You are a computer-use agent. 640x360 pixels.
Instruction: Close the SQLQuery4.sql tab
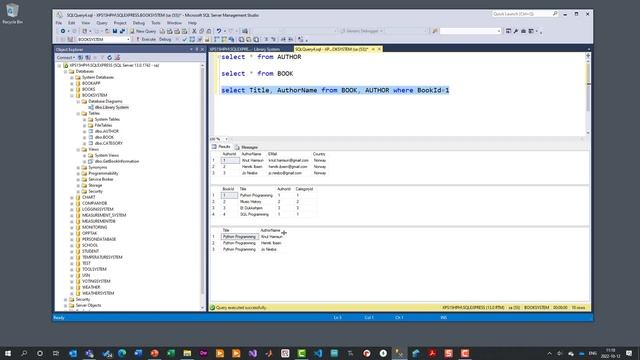click(x=379, y=49)
